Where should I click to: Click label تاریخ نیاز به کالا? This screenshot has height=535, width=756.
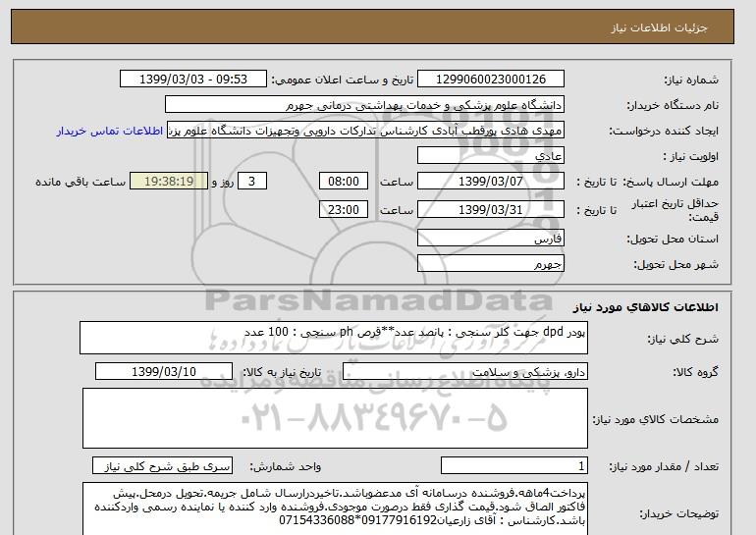click(282, 372)
